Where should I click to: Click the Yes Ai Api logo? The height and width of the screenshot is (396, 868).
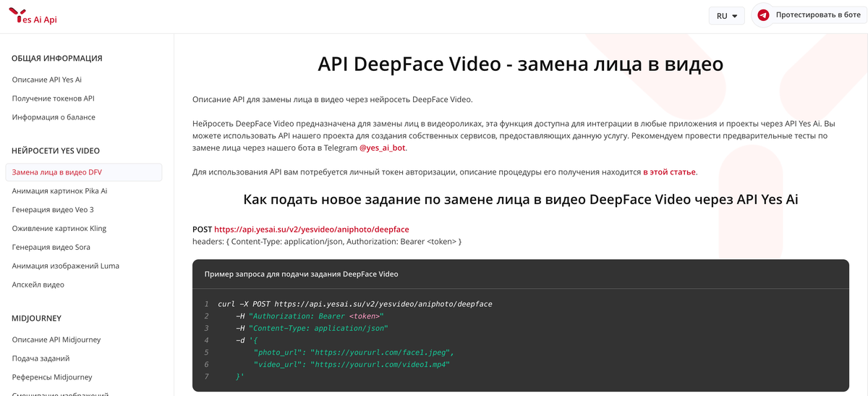click(x=33, y=15)
